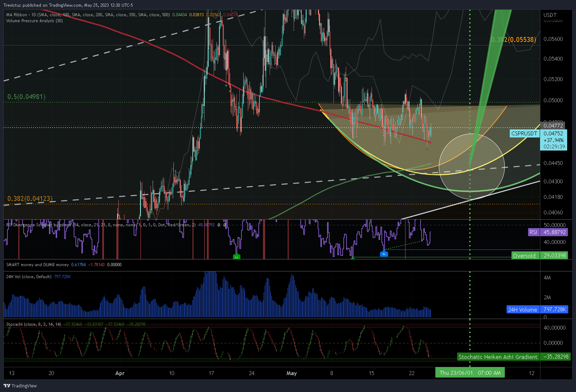Click the 2M level on the volume axis

(x=547, y=298)
